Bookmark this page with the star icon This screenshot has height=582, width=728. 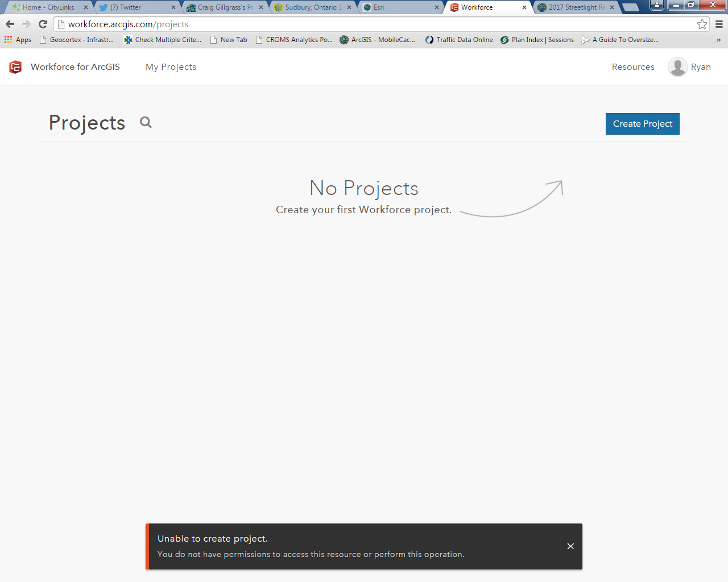pyautogui.click(x=702, y=24)
